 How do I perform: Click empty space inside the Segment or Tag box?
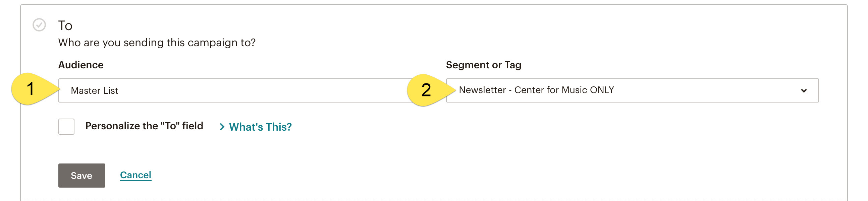[704, 90]
